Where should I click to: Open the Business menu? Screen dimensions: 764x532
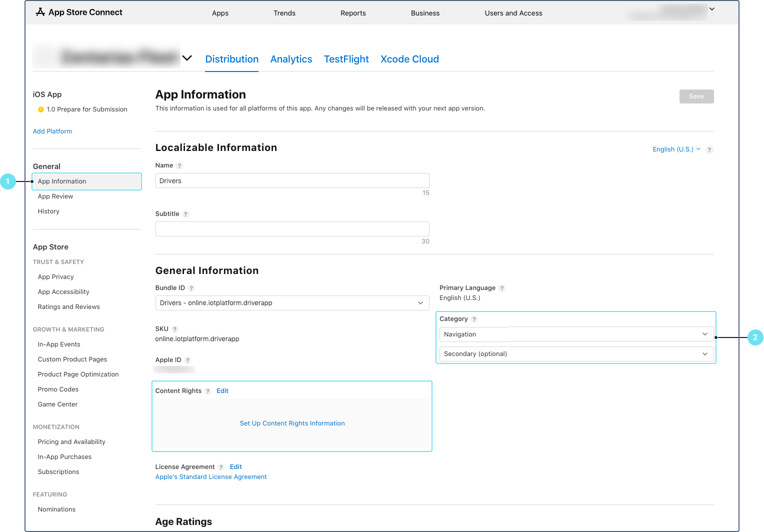[425, 13]
